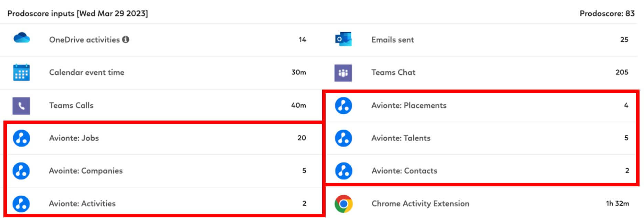Click the Calendar event time icon

[21, 72]
